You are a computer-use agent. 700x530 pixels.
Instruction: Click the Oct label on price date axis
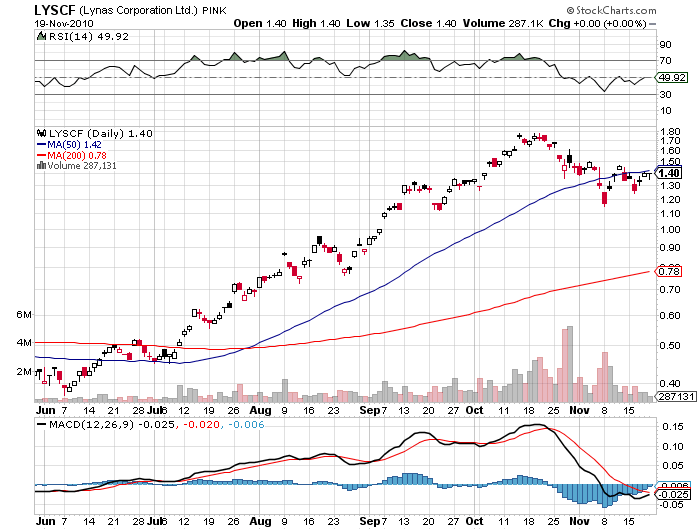click(x=474, y=410)
